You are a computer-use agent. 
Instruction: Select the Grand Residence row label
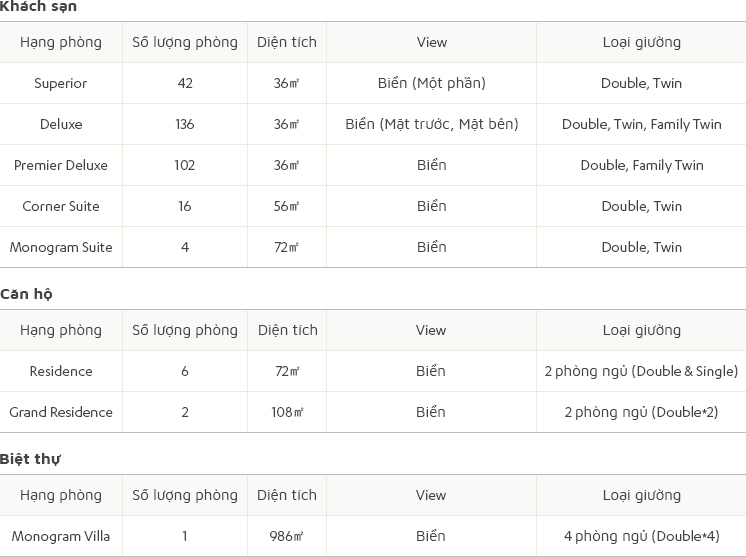(x=61, y=412)
